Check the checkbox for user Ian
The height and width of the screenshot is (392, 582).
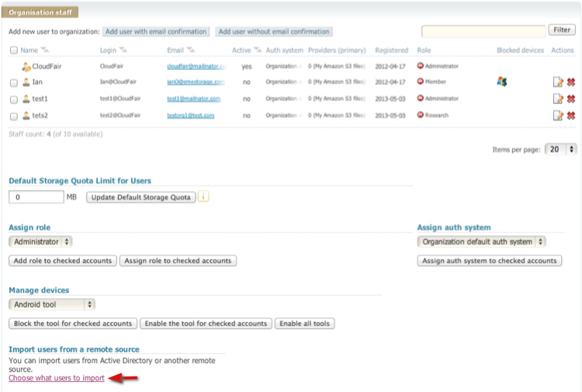(13, 82)
